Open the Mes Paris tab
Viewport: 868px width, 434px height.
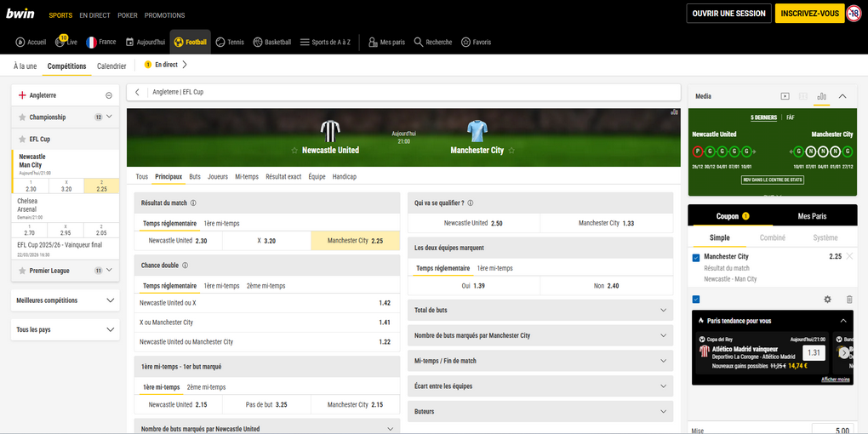click(x=812, y=216)
